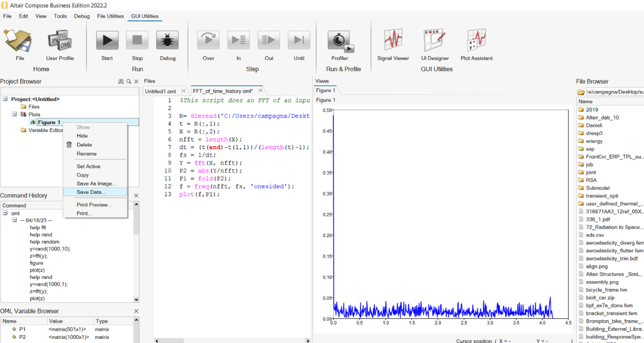Select bicycle_frame.hm in File Browser

[x=606, y=290]
